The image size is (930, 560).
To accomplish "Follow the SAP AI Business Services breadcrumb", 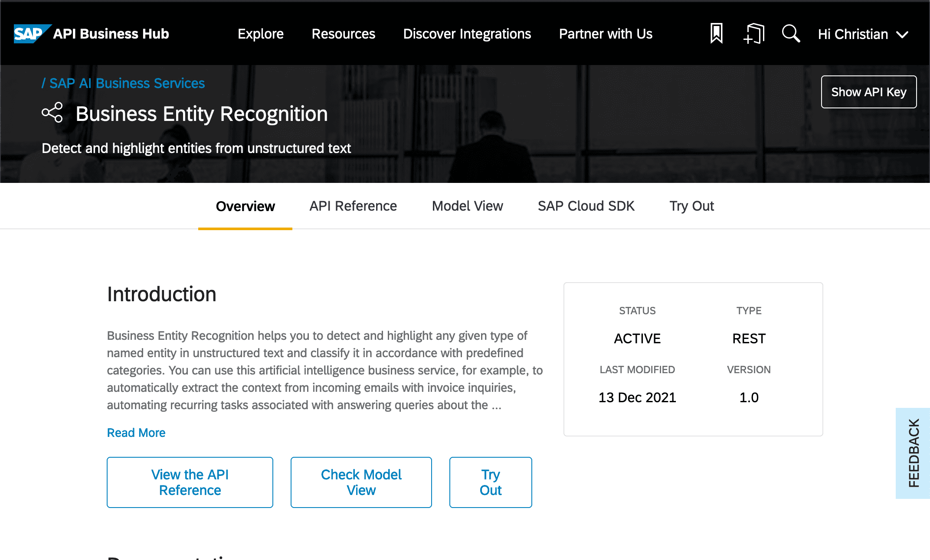I will coord(127,83).
